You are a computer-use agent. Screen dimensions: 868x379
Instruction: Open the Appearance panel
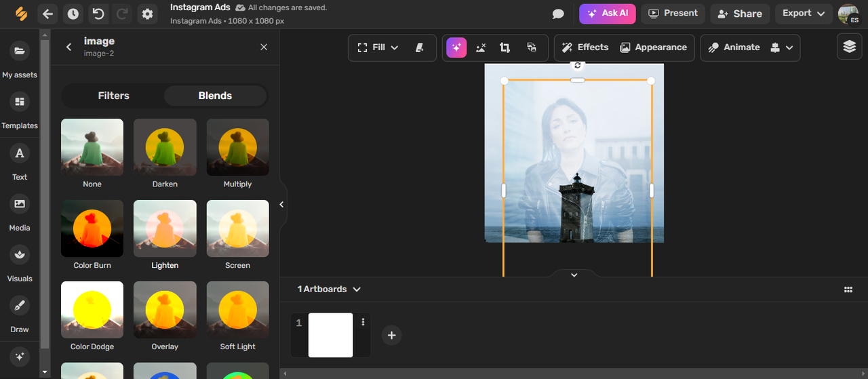(x=654, y=47)
